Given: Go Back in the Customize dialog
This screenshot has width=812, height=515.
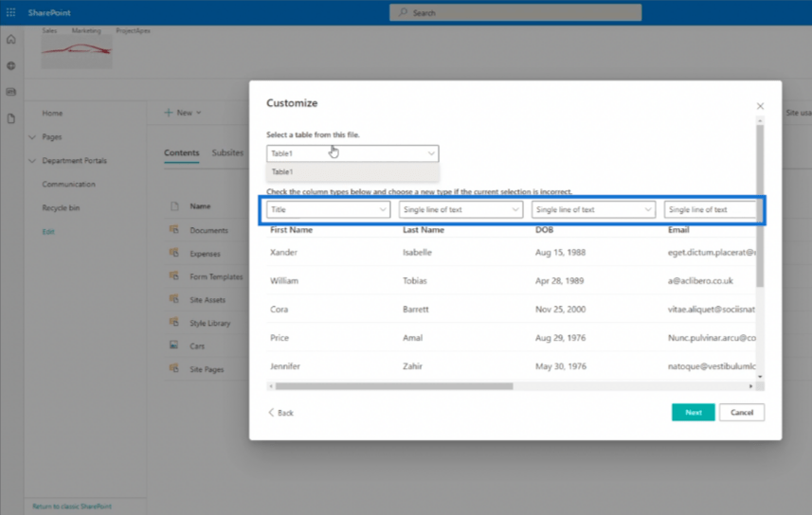Looking at the screenshot, I should [281, 413].
